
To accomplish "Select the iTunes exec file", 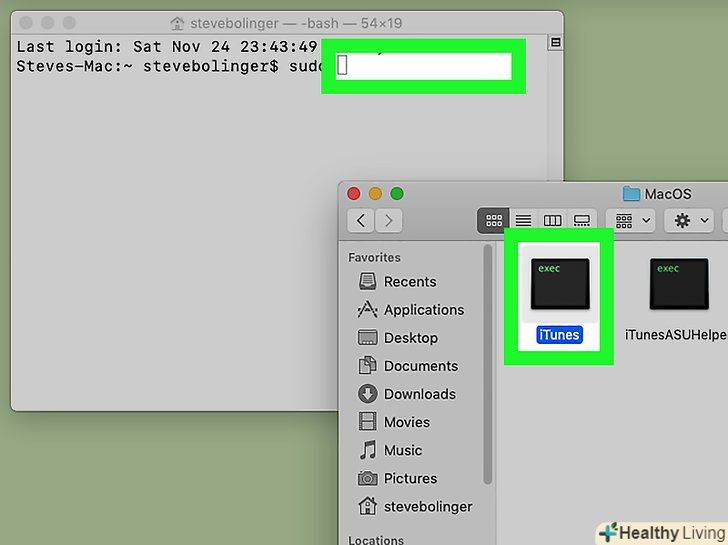I will (x=559, y=299).
